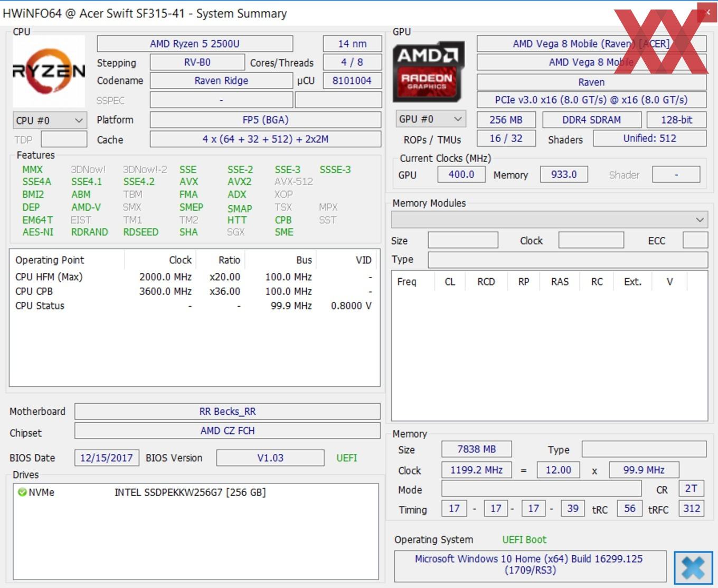Open the CPU #0 selector dropdown
718x588 pixels.
[50, 120]
